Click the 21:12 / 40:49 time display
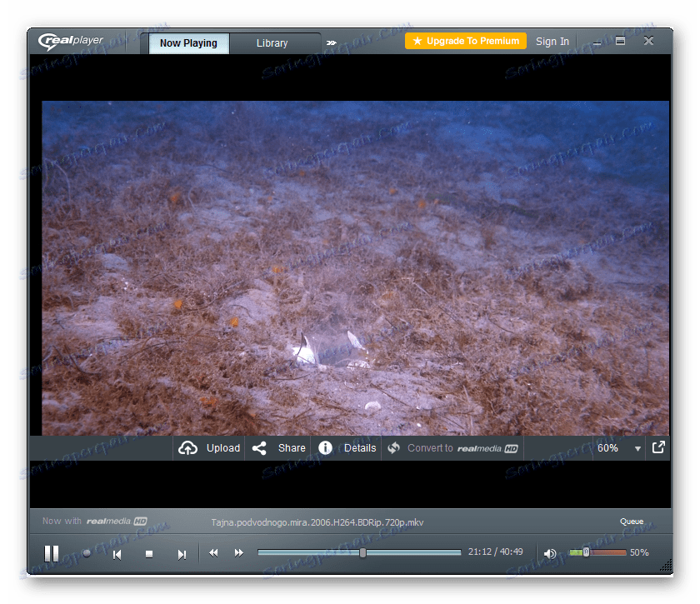The height and width of the screenshot is (604, 700). (496, 552)
